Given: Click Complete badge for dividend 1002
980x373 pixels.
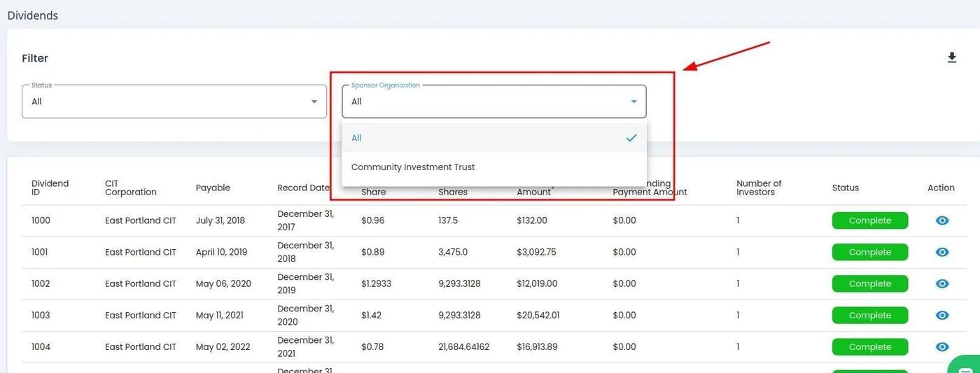Looking at the screenshot, I should click(x=869, y=283).
